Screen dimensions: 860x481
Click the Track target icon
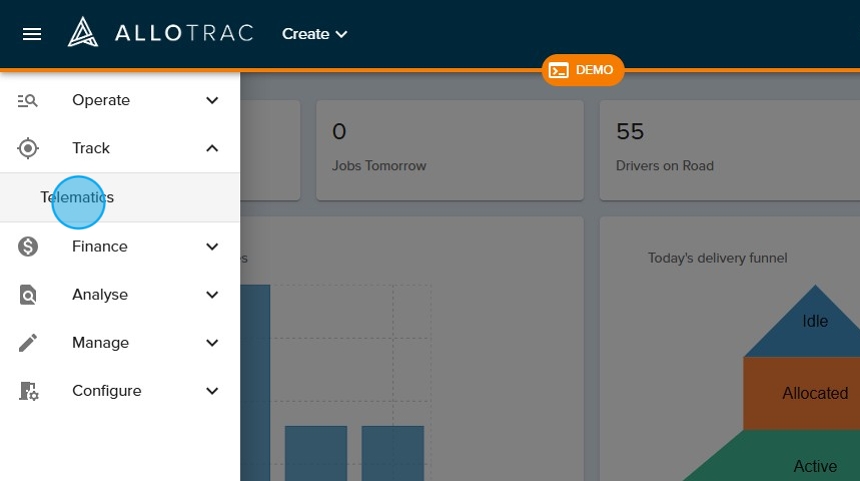point(28,148)
